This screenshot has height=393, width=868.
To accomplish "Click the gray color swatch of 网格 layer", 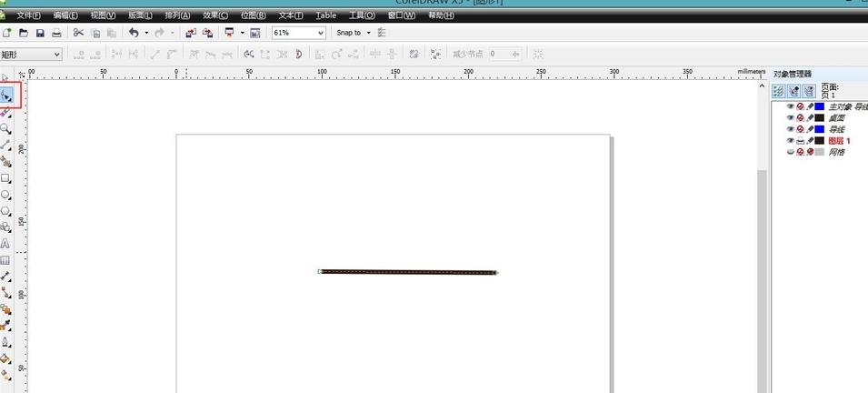I will [819, 152].
